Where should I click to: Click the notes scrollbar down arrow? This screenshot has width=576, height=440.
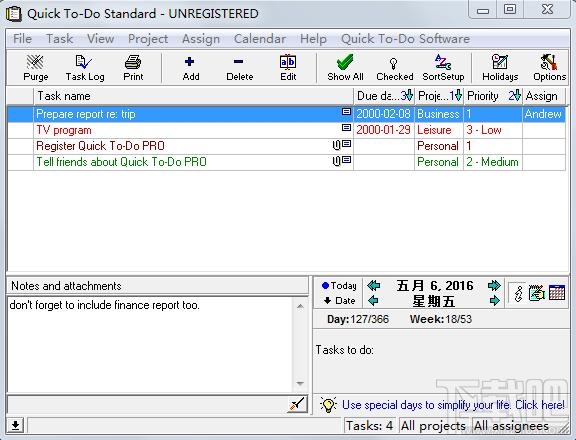[300, 384]
